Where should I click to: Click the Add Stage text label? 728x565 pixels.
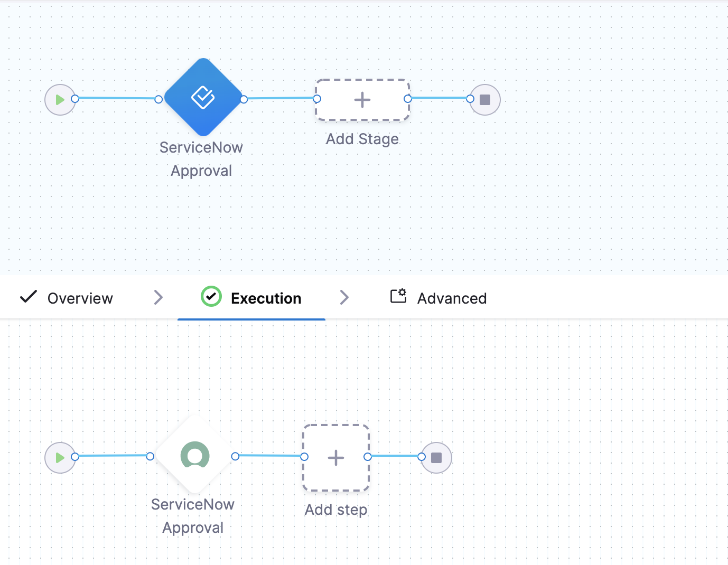pos(362,139)
